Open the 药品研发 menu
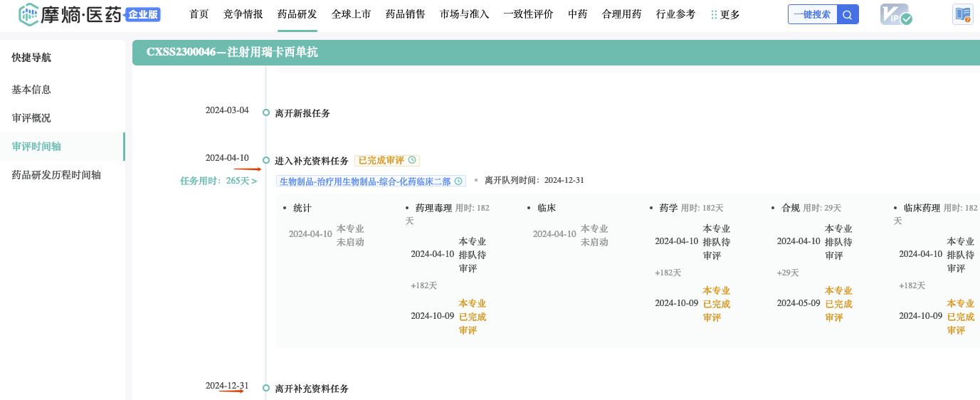980x400 pixels. [297, 14]
